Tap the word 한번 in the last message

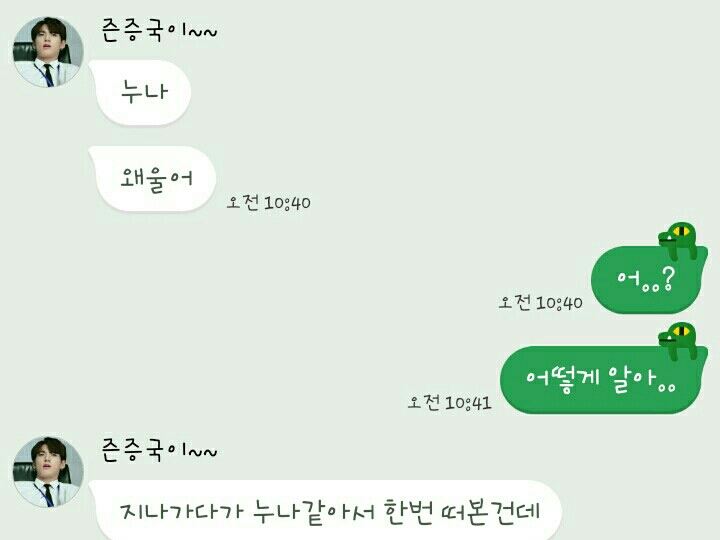(x=409, y=512)
